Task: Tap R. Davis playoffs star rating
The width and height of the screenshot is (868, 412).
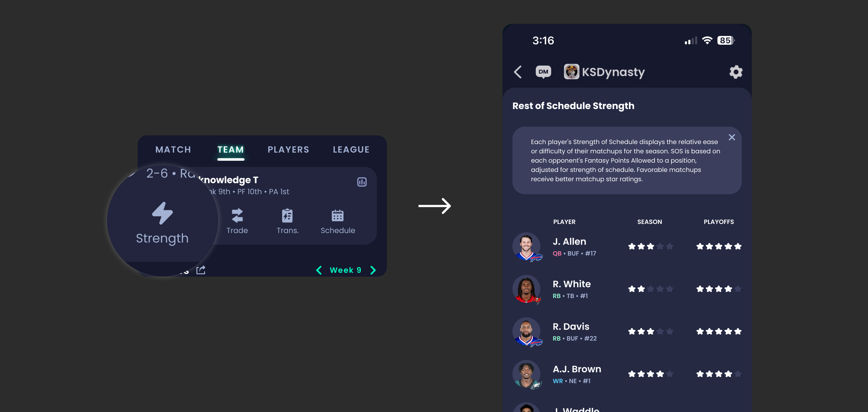Action: [x=719, y=331]
